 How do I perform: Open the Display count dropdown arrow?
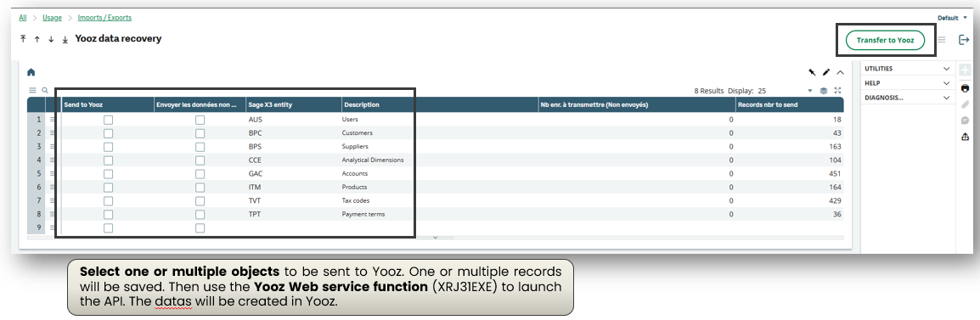pyautogui.click(x=810, y=91)
